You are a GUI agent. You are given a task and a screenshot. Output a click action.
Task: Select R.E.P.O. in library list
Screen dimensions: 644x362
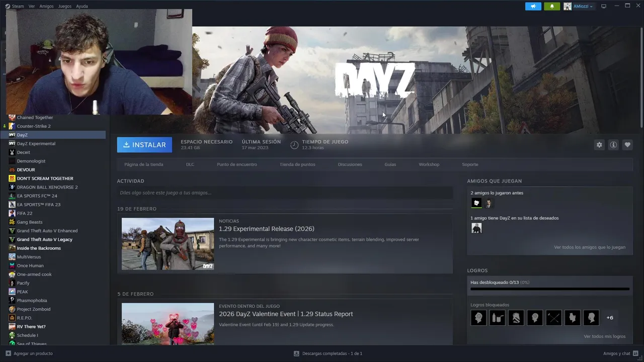(25, 318)
